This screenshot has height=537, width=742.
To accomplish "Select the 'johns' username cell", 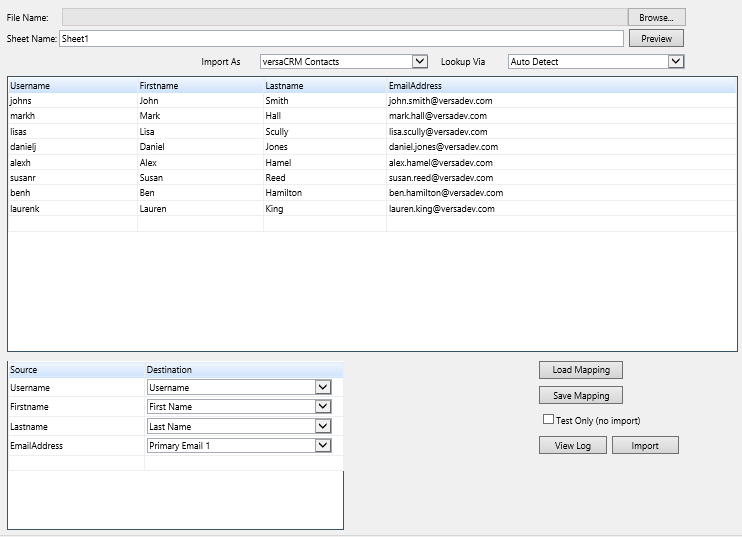I will tap(73, 101).
